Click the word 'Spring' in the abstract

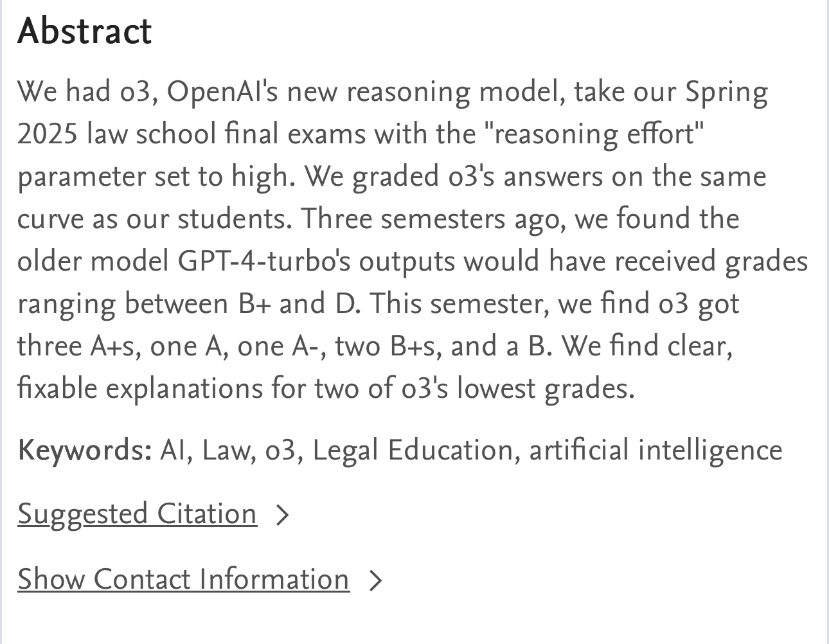click(x=726, y=92)
